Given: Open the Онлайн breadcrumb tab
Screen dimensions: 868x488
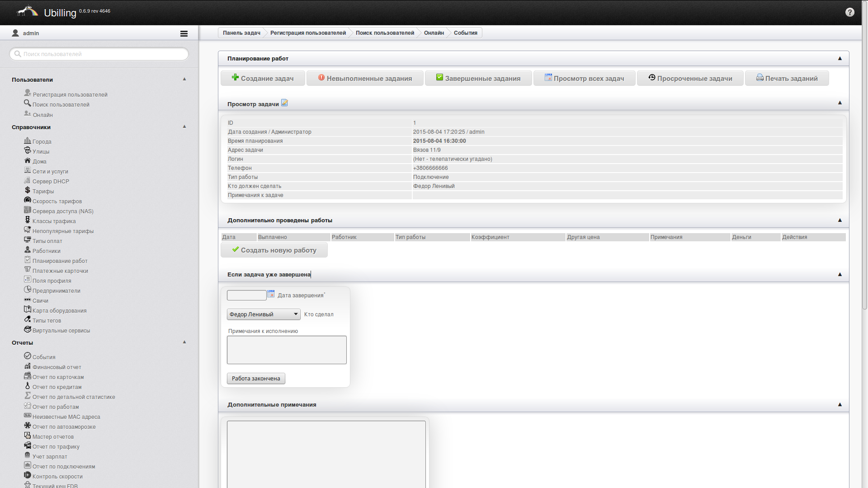Looking at the screenshot, I should 434,33.
